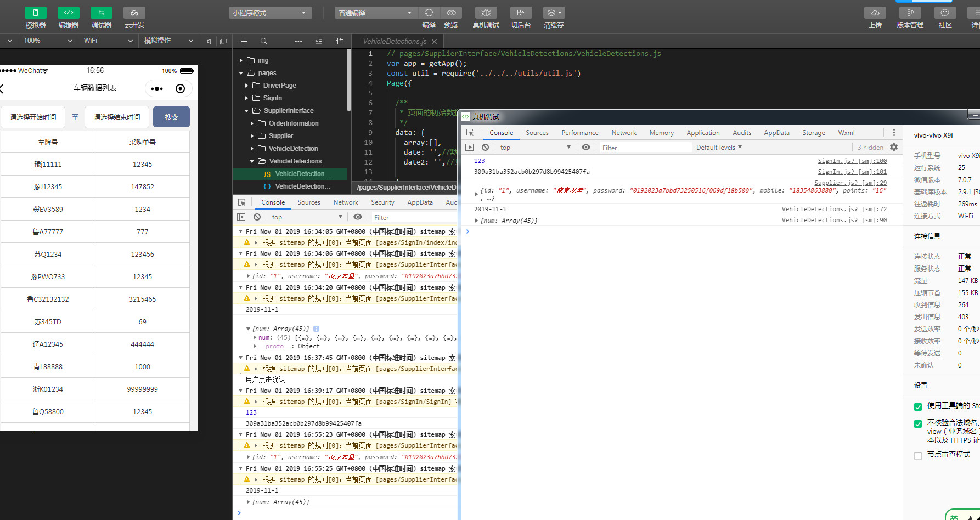Open the community (社区) icon
Image resolution: width=980 pixels, height=520 pixels.
(945, 13)
